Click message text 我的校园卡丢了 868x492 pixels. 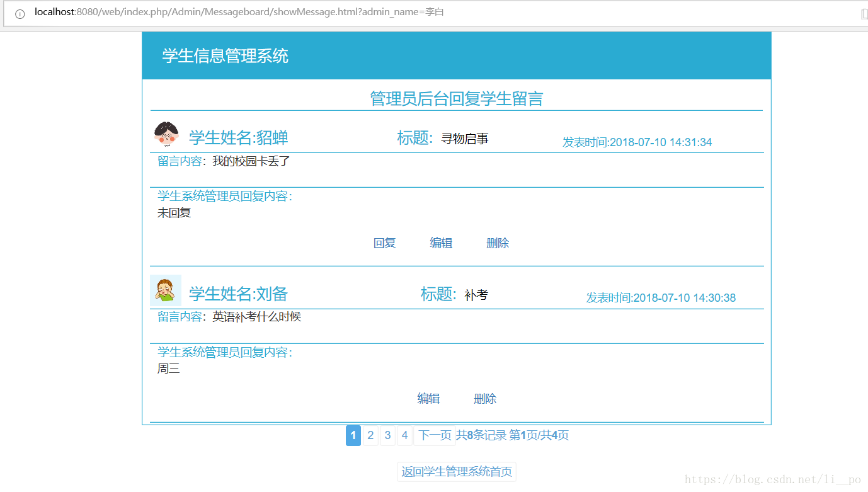pyautogui.click(x=251, y=161)
